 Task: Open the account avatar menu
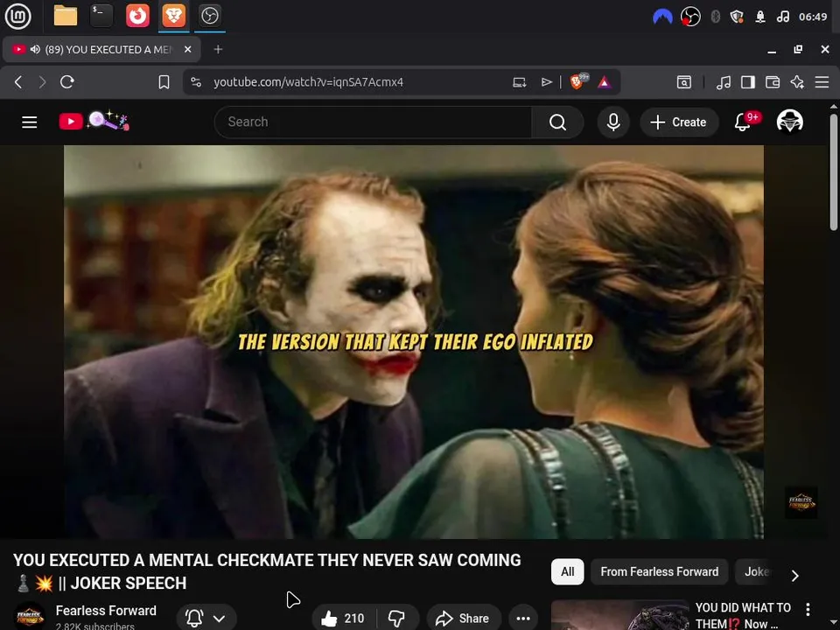789,122
